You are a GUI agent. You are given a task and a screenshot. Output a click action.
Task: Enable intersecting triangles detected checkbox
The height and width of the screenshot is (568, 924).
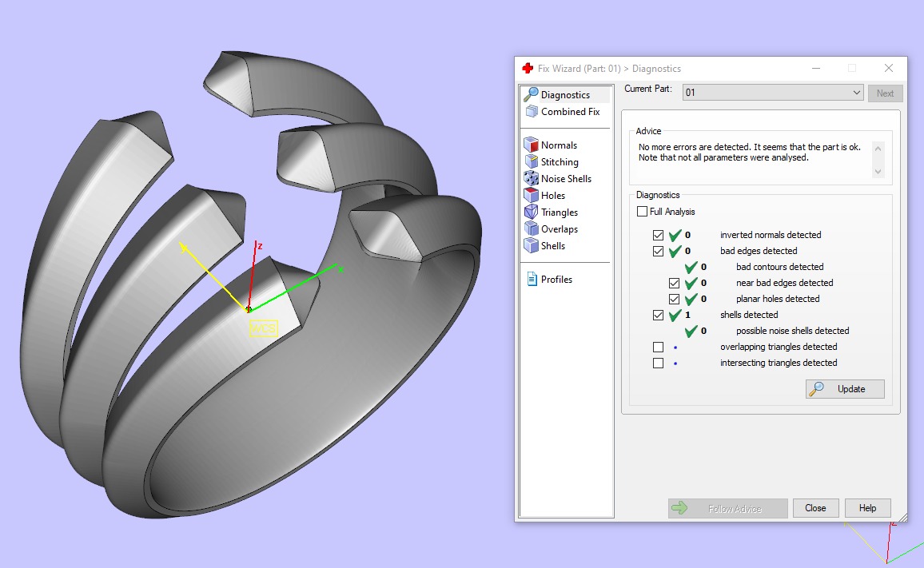[659, 363]
